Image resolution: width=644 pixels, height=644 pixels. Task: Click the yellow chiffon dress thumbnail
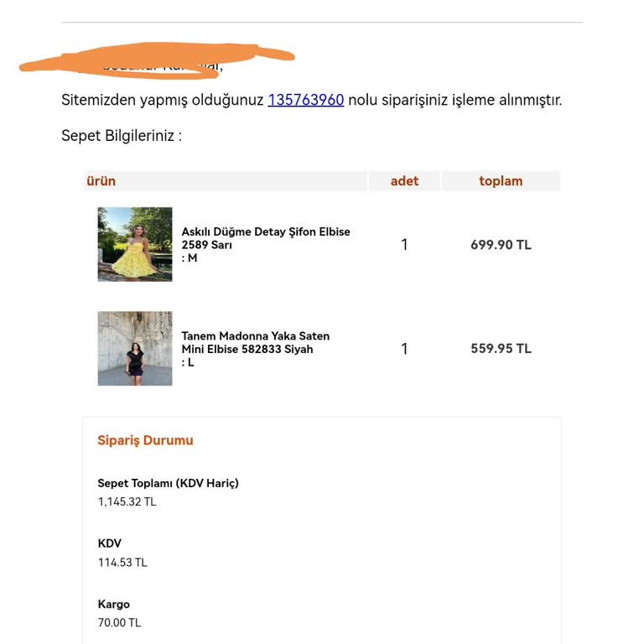point(135,244)
